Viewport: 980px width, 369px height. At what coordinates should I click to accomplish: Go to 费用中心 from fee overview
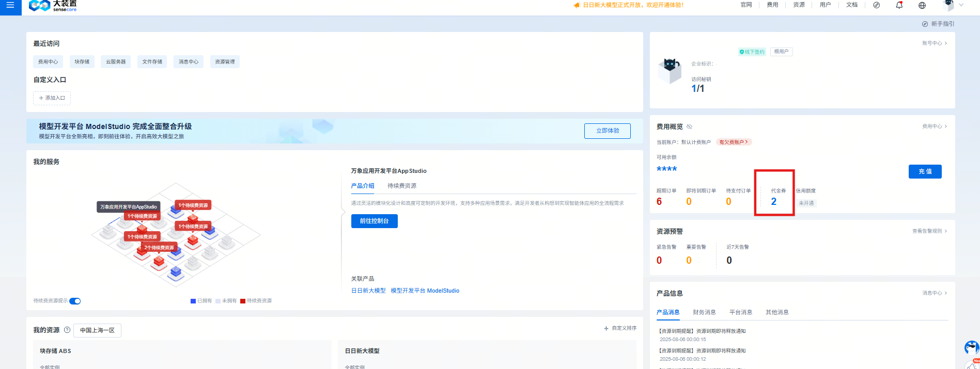[935, 126]
